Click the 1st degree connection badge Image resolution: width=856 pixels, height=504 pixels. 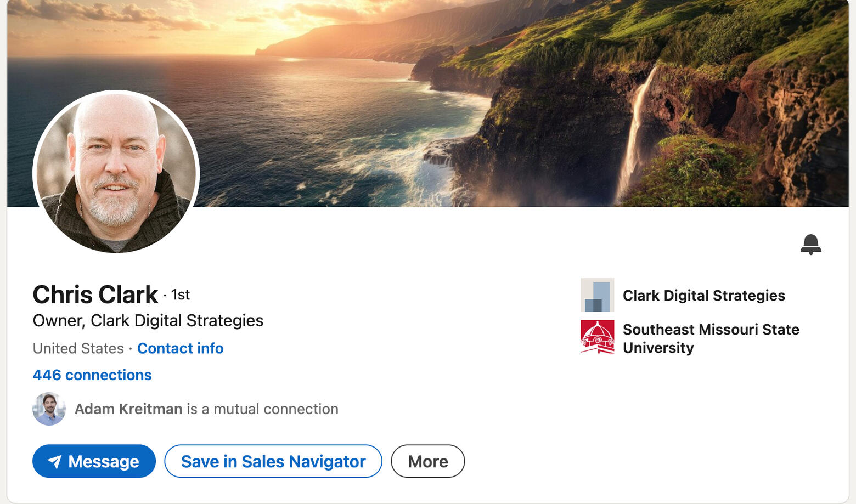[181, 295]
